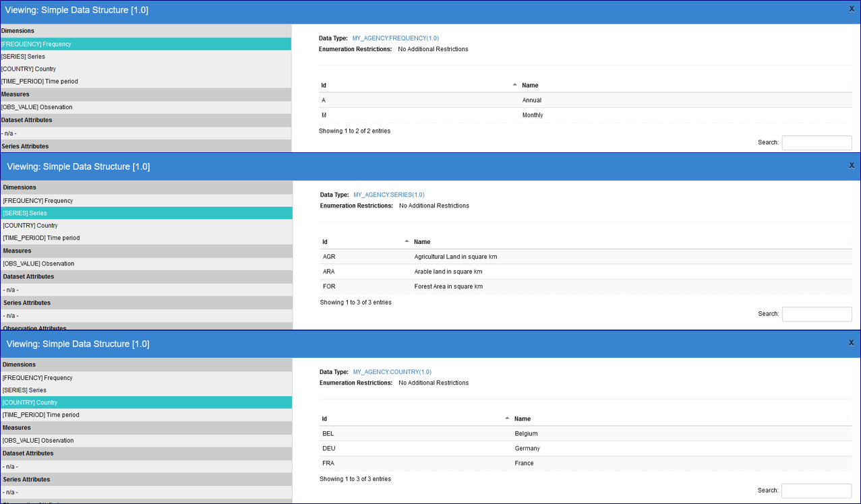Click the Search field in the Country window
The height and width of the screenshot is (504, 861).
tap(816, 491)
